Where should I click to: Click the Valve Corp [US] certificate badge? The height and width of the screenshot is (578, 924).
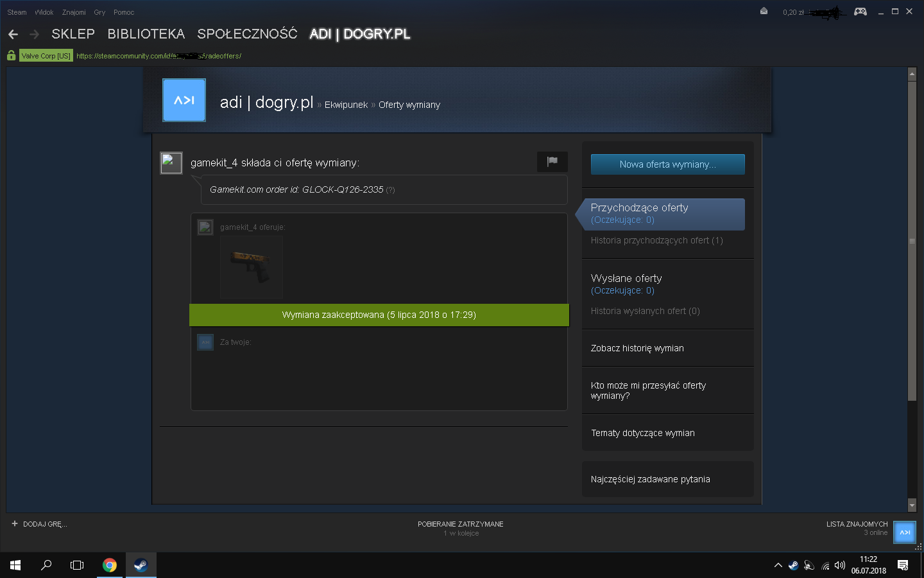tap(46, 56)
